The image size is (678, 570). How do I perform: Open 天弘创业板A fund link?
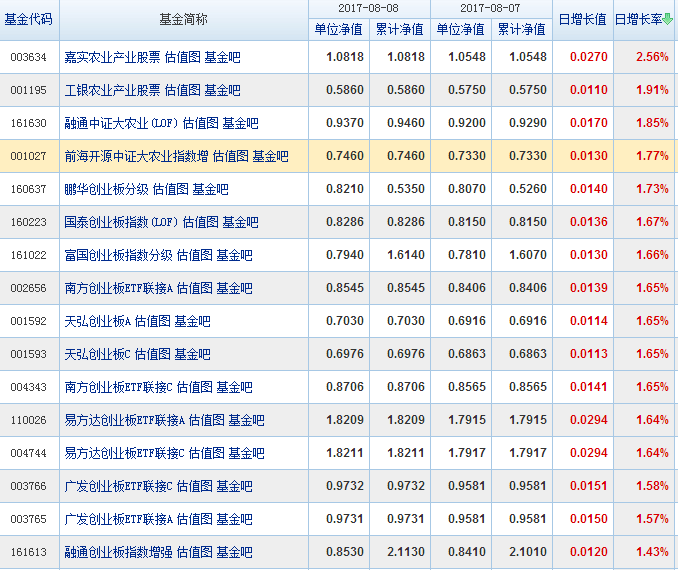click(97, 321)
